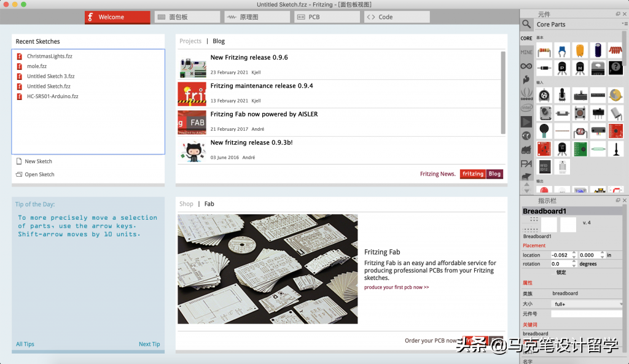This screenshot has height=364, width=629.
Task: Click Open Sketch
Action: pyautogui.click(x=35, y=174)
